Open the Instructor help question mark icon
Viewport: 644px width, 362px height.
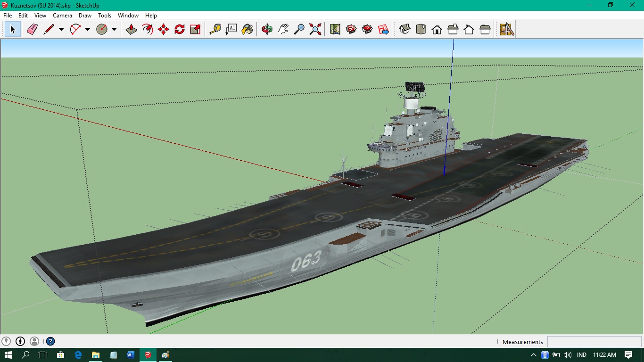[x=50, y=341]
